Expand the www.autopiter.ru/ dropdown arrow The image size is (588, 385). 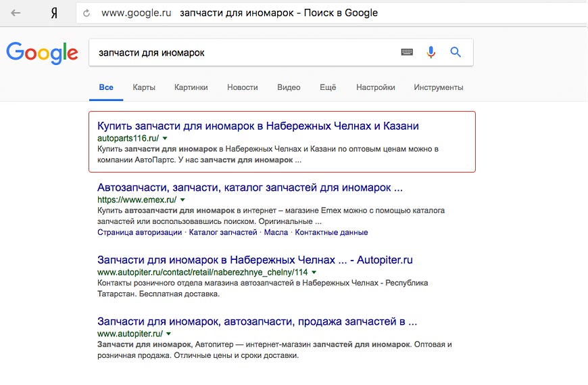(x=168, y=334)
